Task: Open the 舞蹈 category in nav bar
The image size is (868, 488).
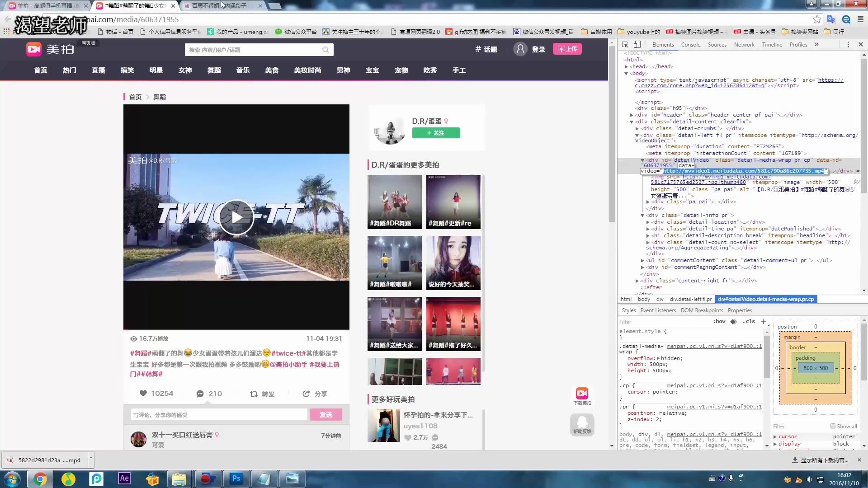Action: 214,70
